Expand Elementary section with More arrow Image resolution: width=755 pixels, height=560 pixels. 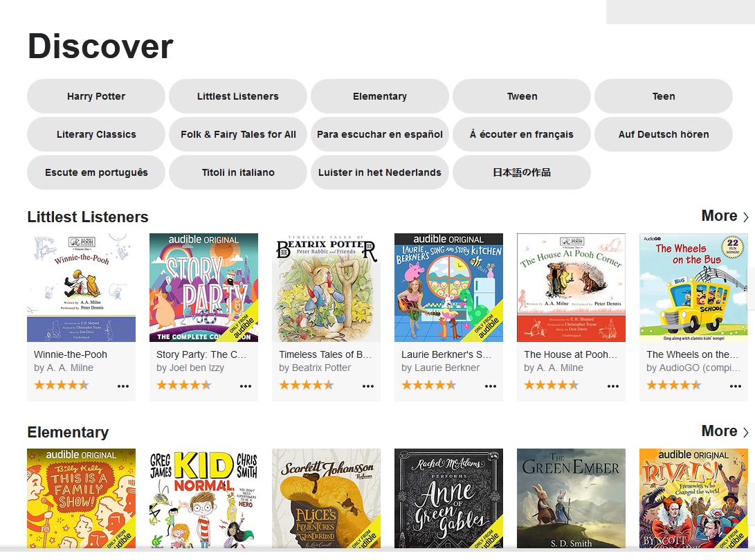tap(725, 431)
